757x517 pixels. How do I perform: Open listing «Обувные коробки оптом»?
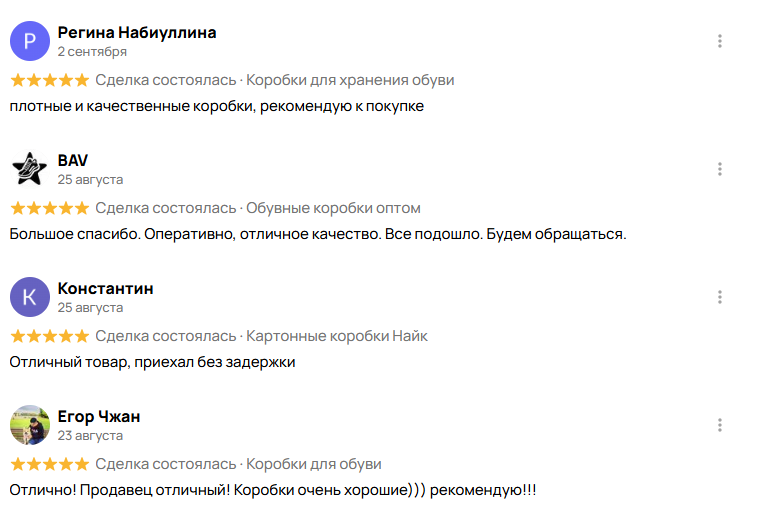point(333,208)
